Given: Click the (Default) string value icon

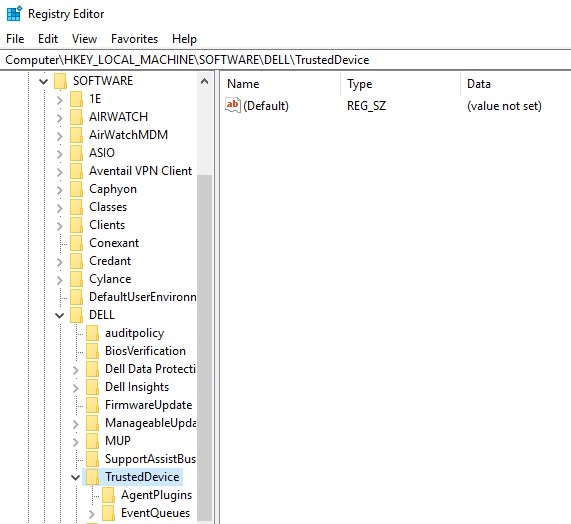Looking at the screenshot, I should pyautogui.click(x=233, y=105).
